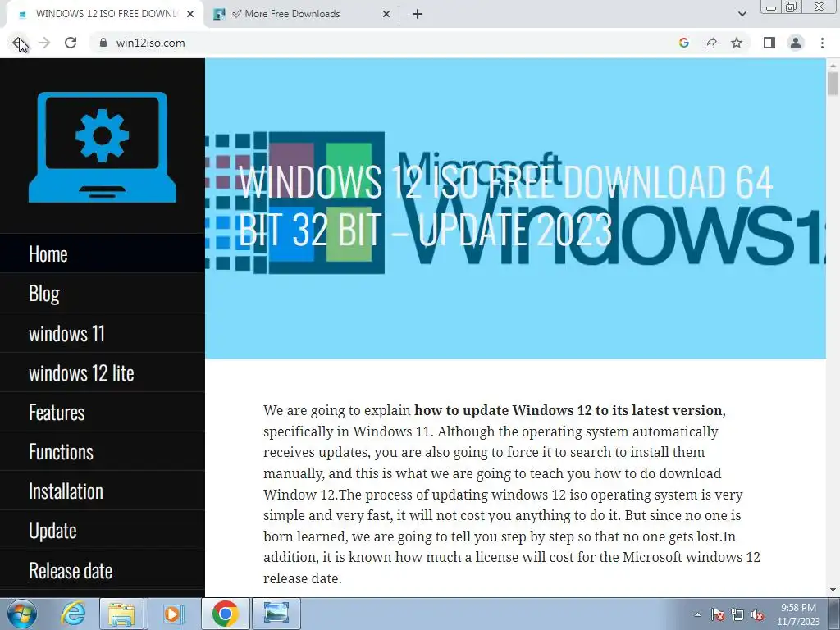Open the Release date sidebar link
This screenshot has width=840, height=630.
(103, 571)
